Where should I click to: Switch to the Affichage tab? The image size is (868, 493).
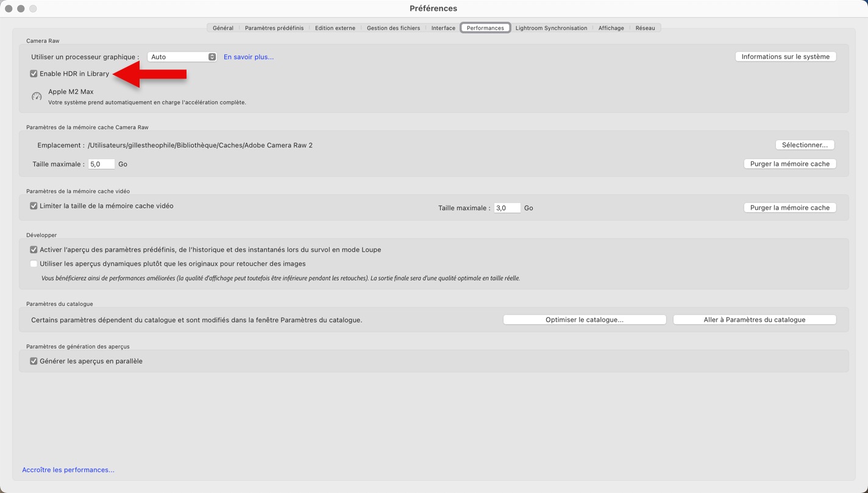click(611, 28)
